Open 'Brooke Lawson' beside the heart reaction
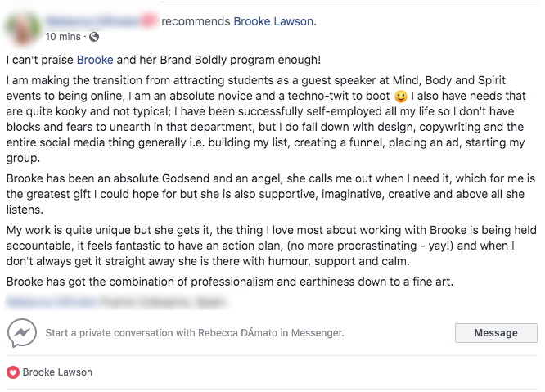 tap(57, 372)
